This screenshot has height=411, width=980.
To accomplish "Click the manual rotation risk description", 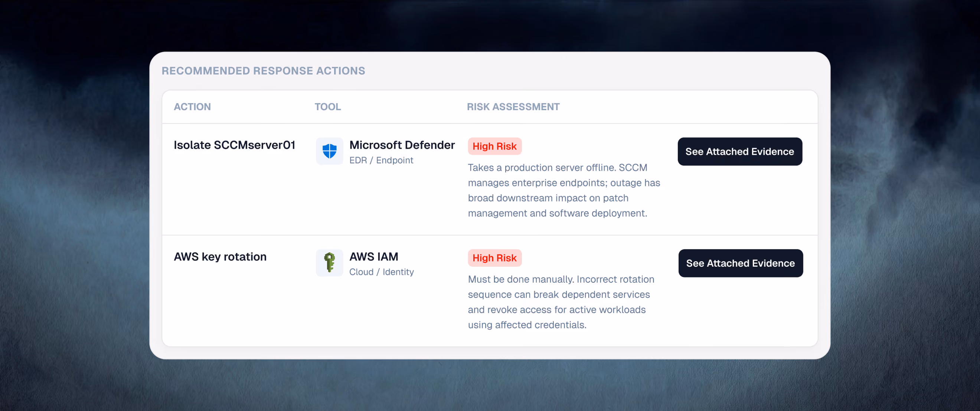I will (561, 302).
